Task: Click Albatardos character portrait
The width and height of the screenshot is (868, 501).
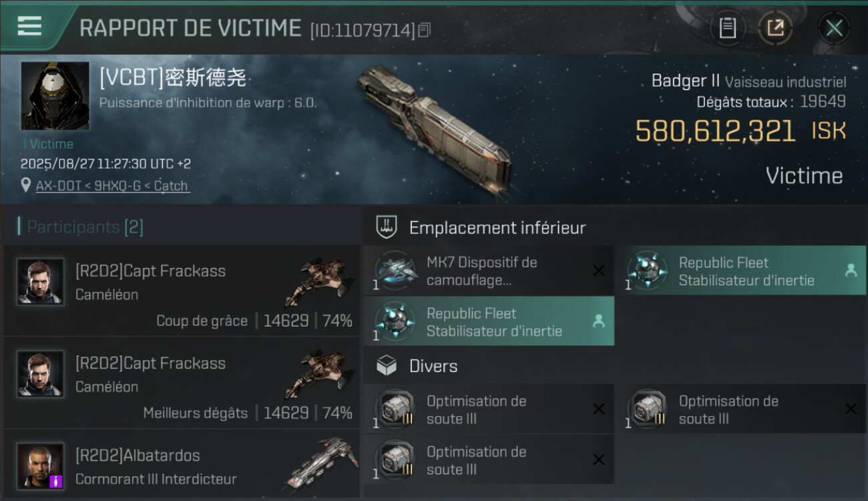Action: 40,466
